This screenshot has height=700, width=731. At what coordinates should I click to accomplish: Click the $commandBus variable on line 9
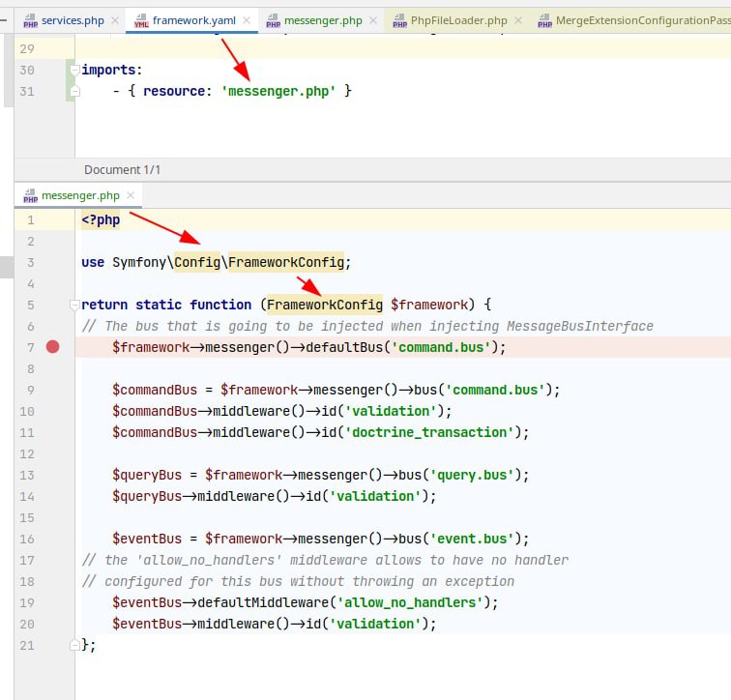click(155, 390)
